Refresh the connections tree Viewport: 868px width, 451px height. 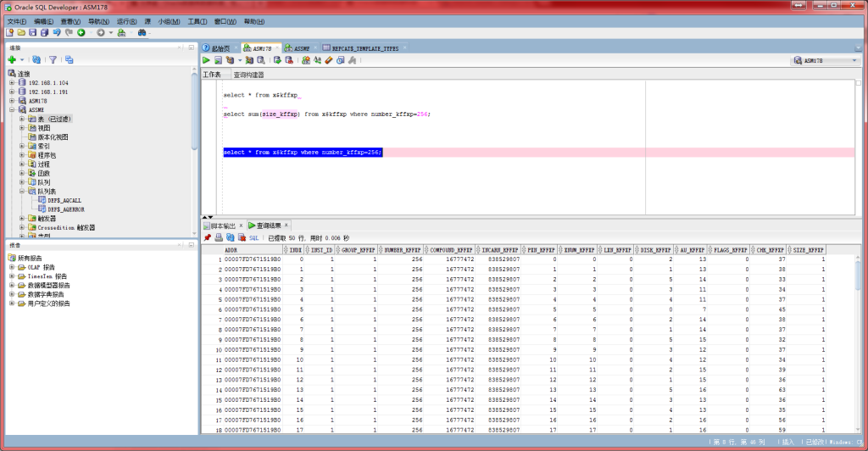point(36,59)
